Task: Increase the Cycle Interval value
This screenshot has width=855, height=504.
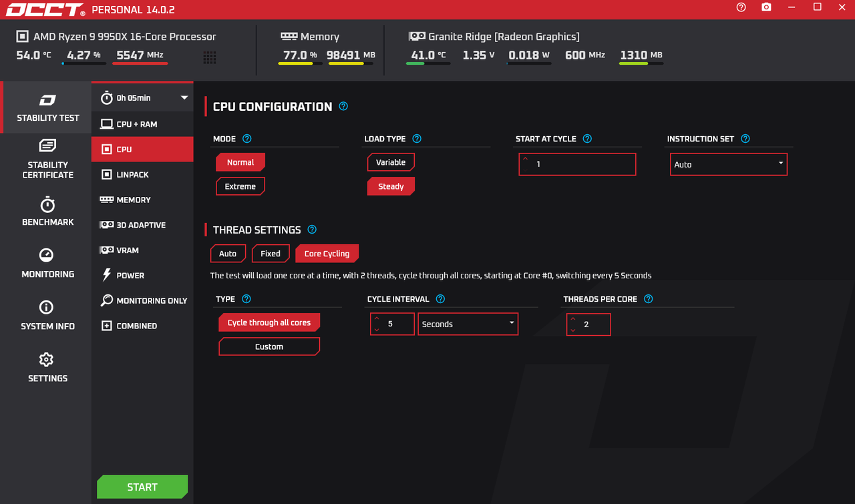Action: pos(376,319)
